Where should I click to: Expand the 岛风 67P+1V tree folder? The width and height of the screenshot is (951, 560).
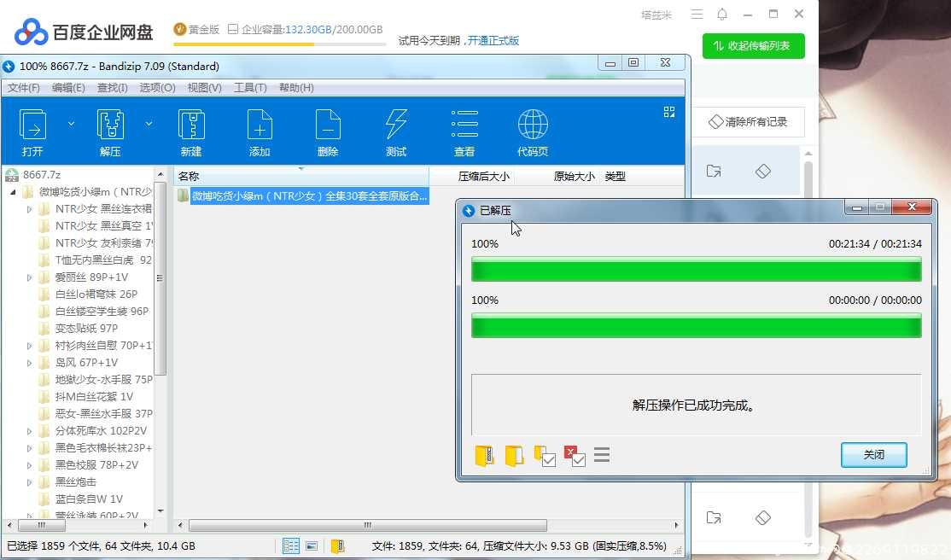point(29,363)
